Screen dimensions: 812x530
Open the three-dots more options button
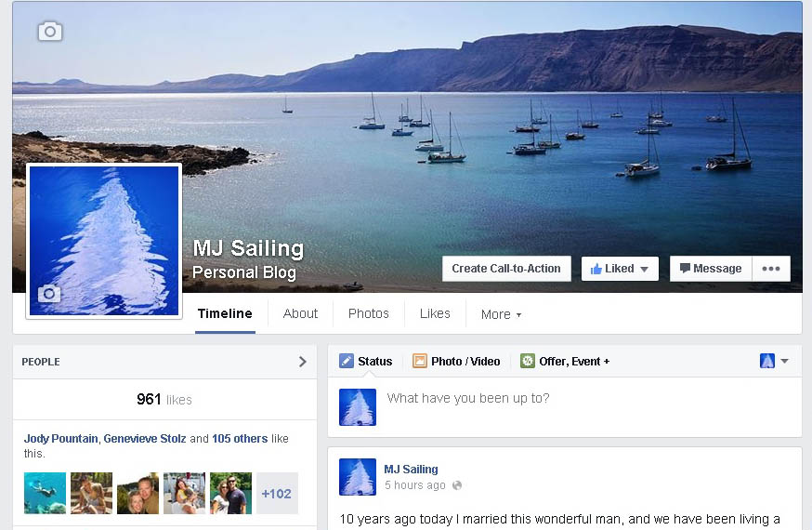pyautogui.click(x=771, y=269)
